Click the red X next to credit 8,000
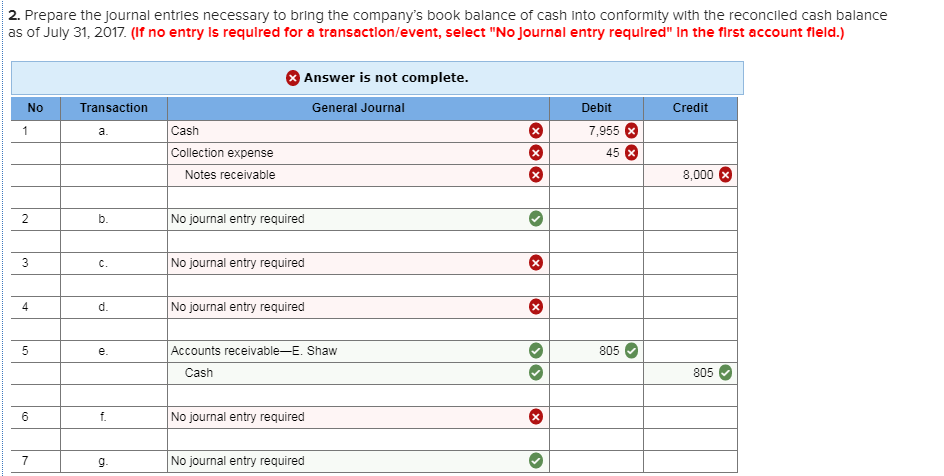This screenshot has height=476, width=944. tap(725, 175)
